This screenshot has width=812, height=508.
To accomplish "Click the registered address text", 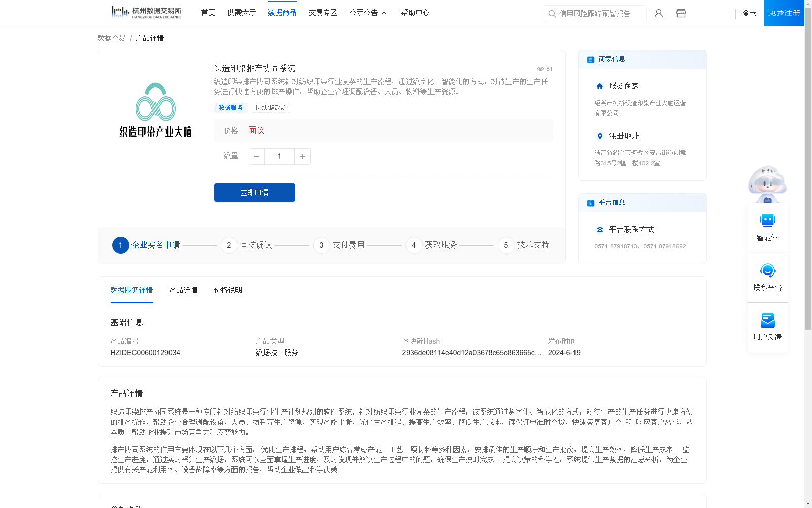I will pyautogui.click(x=640, y=158).
